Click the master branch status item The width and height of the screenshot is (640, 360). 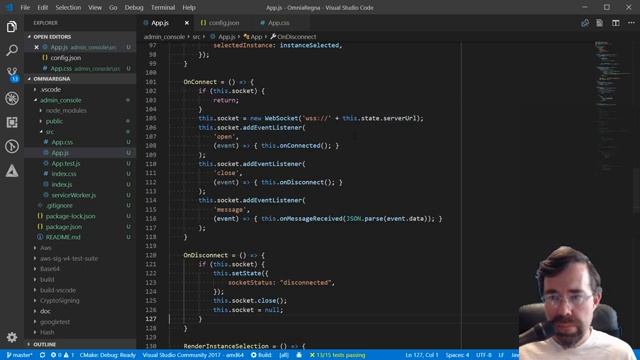(20, 355)
